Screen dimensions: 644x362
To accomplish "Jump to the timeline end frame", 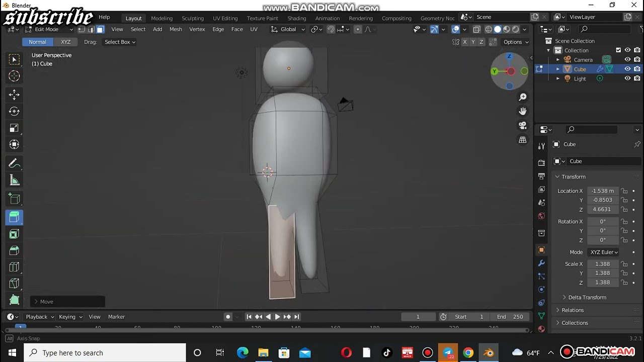I will [297, 317].
